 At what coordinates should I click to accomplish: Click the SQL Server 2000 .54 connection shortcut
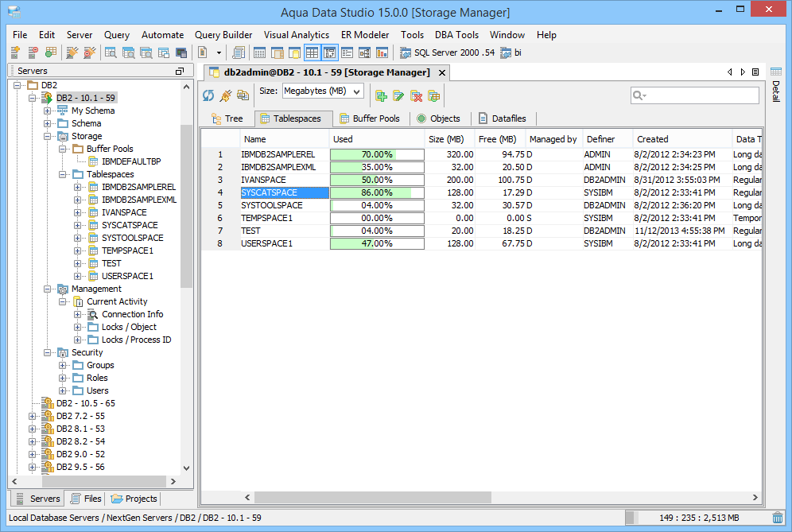(x=447, y=52)
